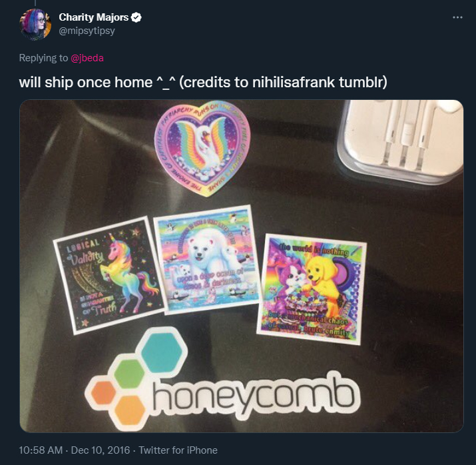Click the Logical Validity unicorn sticker
Screen dimensions: 476x465
(109, 276)
